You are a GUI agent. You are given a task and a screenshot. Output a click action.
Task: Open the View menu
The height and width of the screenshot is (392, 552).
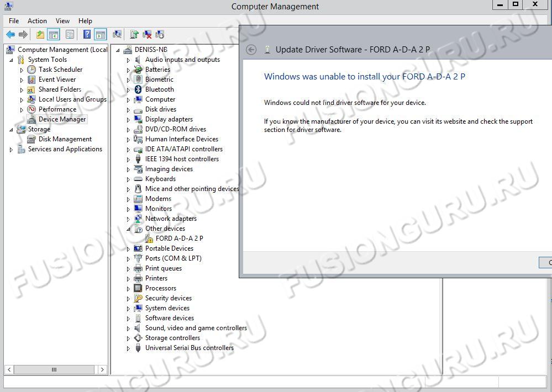pyautogui.click(x=62, y=21)
